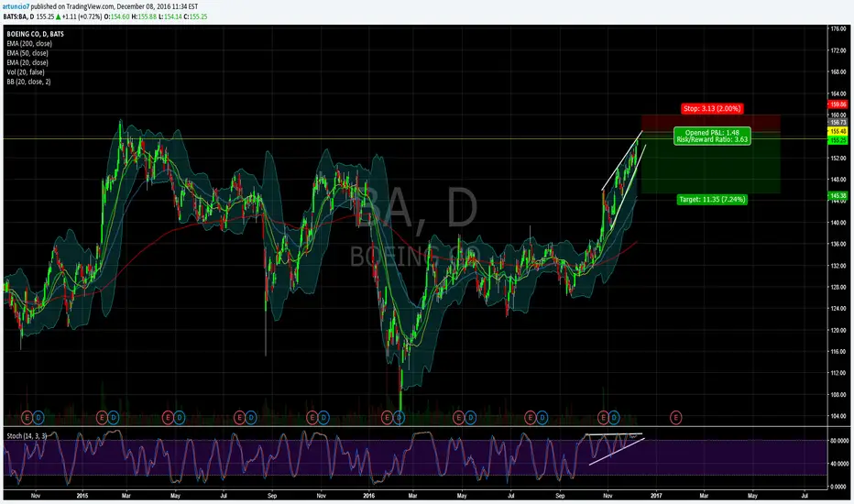Open dividend marker D near February 2015
Viewport: 854px width, 504px height.
tap(113, 418)
